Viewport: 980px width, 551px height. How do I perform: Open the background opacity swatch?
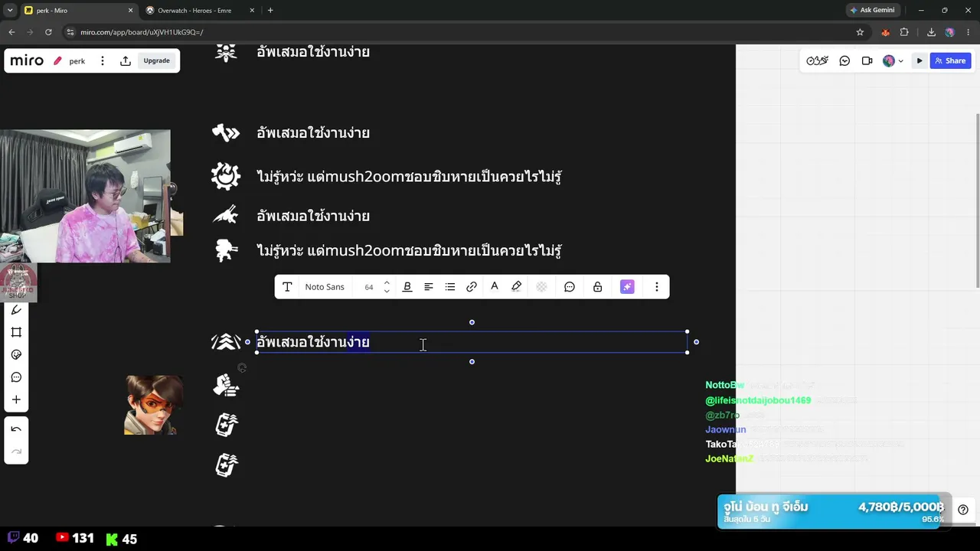click(541, 287)
